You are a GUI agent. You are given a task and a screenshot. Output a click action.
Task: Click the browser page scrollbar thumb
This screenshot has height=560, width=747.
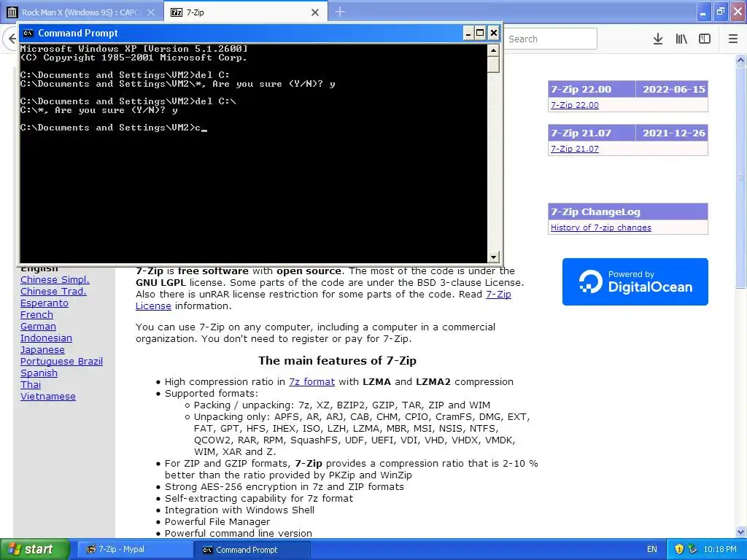tap(741, 177)
